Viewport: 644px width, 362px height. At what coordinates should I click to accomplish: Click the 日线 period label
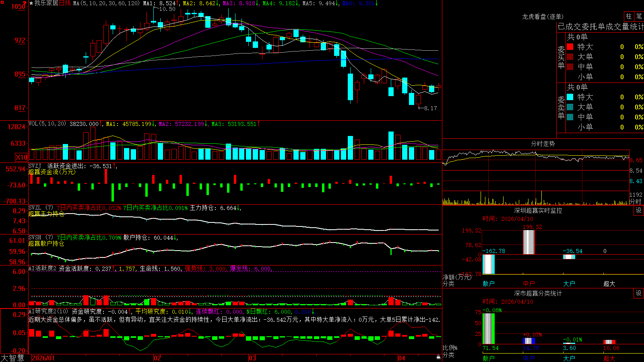[65, 3]
